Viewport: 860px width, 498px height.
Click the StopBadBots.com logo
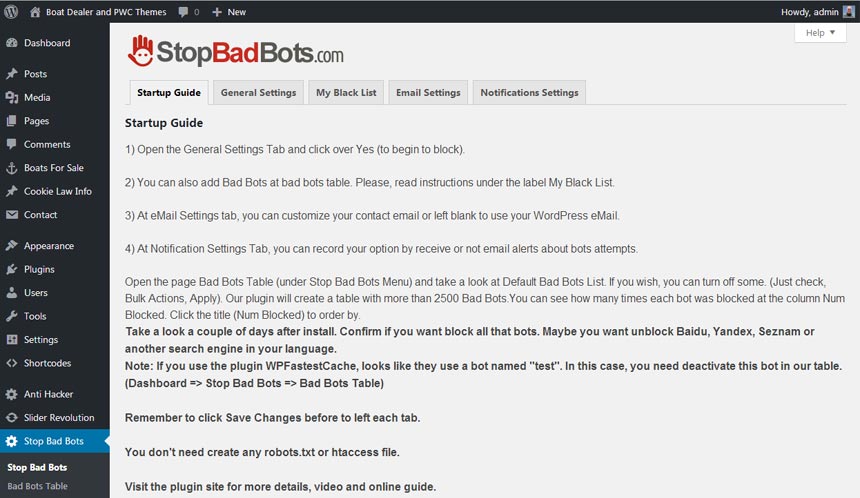click(x=237, y=50)
